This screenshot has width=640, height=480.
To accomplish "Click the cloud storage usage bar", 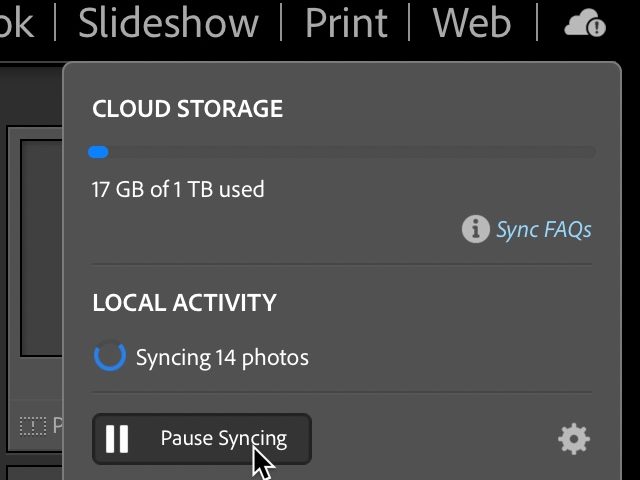I will pos(342,152).
